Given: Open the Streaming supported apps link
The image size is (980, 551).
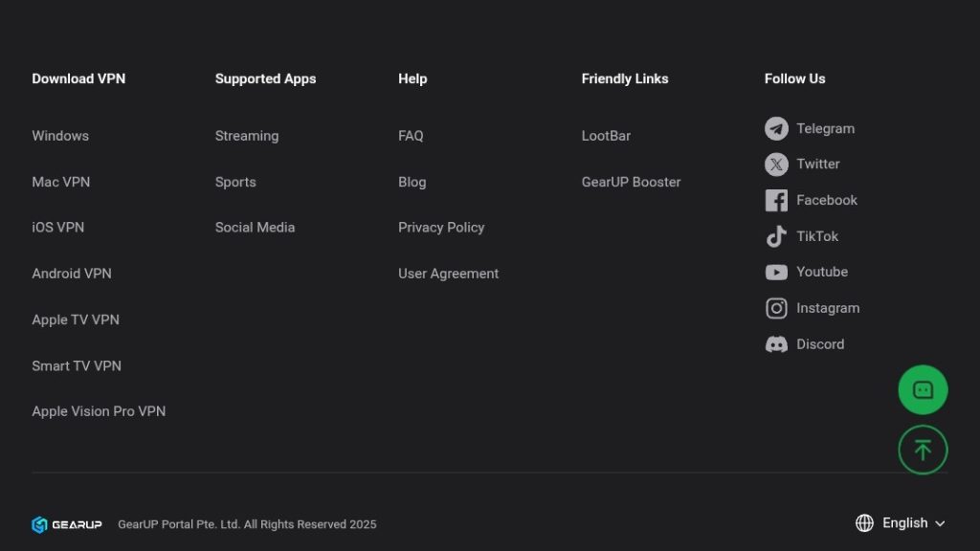Looking at the screenshot, I should 247,136.
